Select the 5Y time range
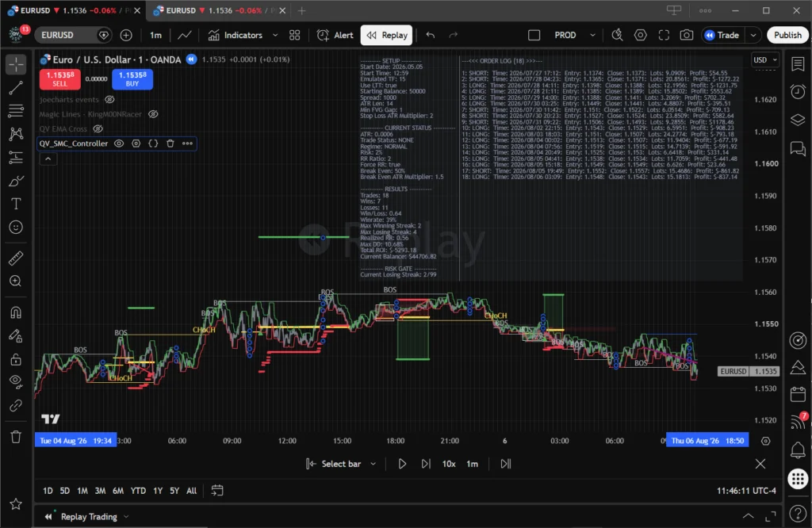The width and height of the screenshot is (812, 528). pyautogui.click(x=174, y=491)
